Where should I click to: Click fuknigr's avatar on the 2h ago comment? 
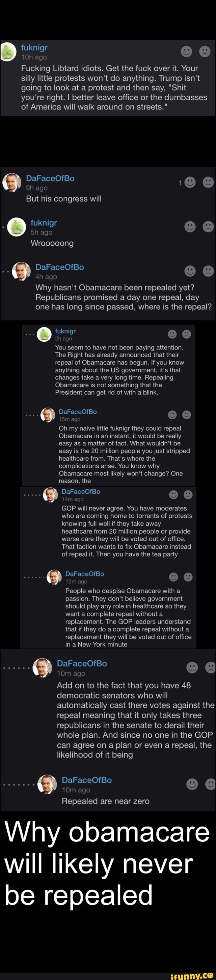(x=44, y=335)
